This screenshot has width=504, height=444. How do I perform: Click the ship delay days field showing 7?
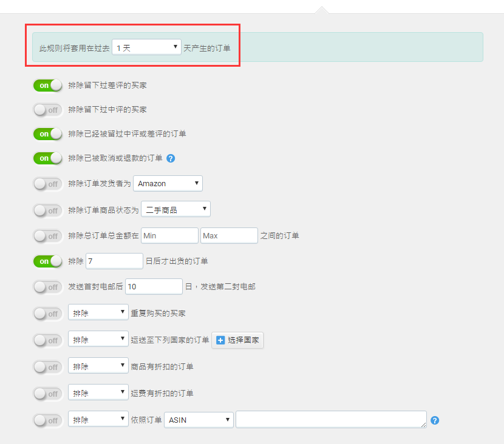[114, 261]
